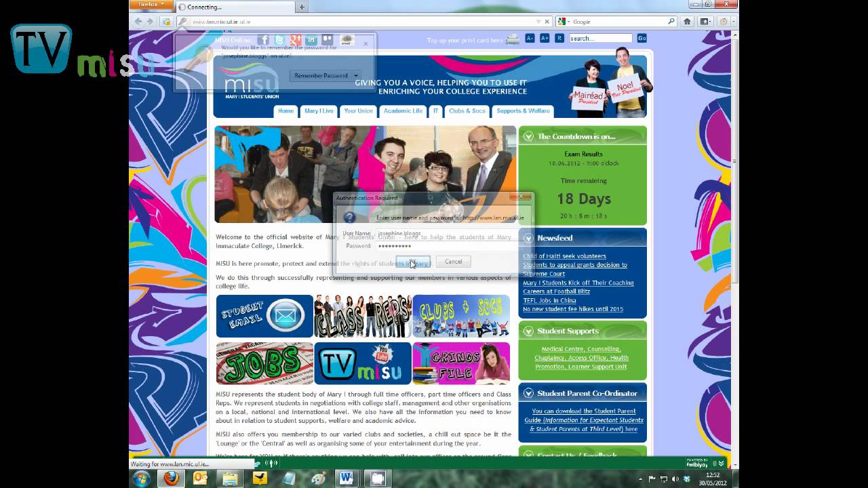This screenshot has width=868, height=488.
Task: Collapse the Student Supports panel
Action: coord(528,331)
